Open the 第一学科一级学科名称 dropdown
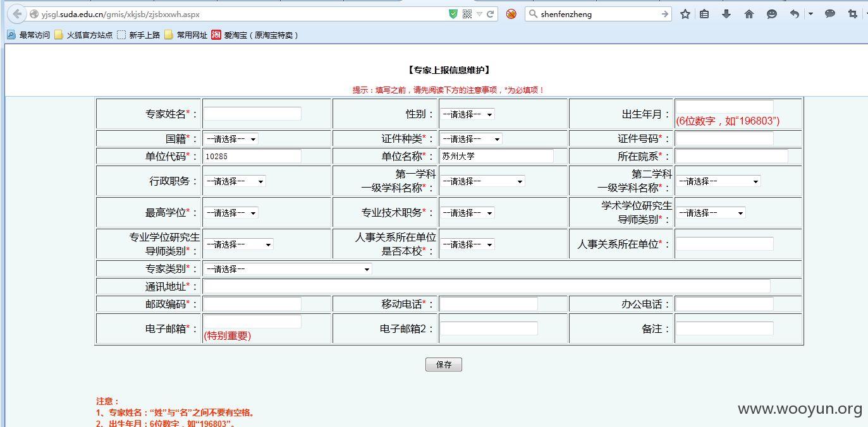 click(482, 181)
